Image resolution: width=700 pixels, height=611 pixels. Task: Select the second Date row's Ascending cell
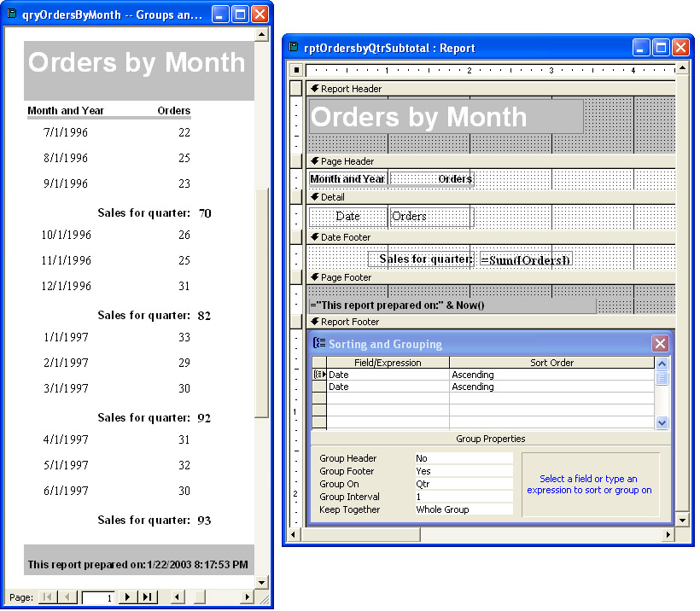click(551, 387)
